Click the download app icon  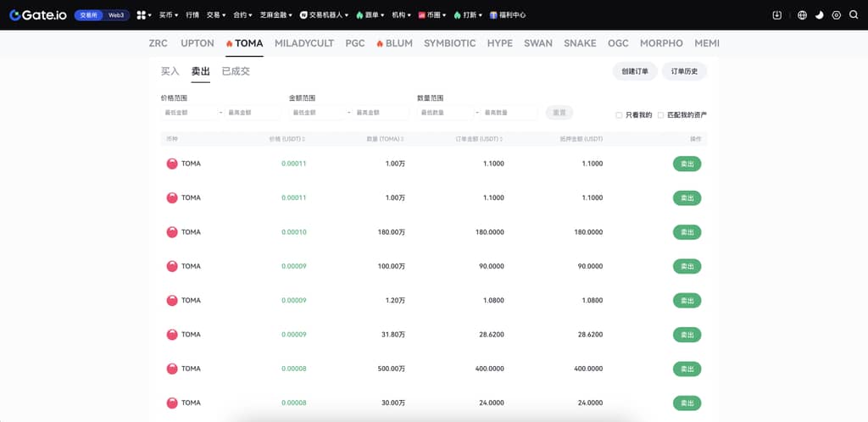(777, 15)
